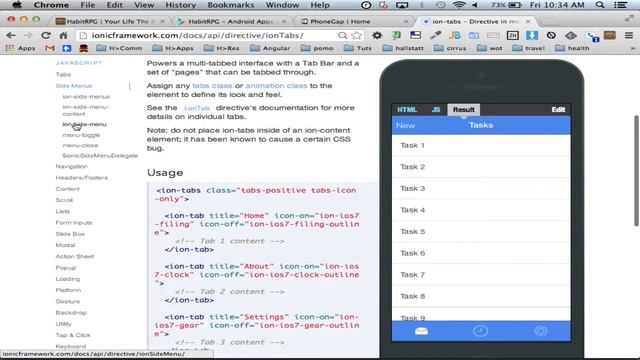
Task: Open the H>Comm bookmarks folder
Action: pyautogui.click(x=119, y=48)
